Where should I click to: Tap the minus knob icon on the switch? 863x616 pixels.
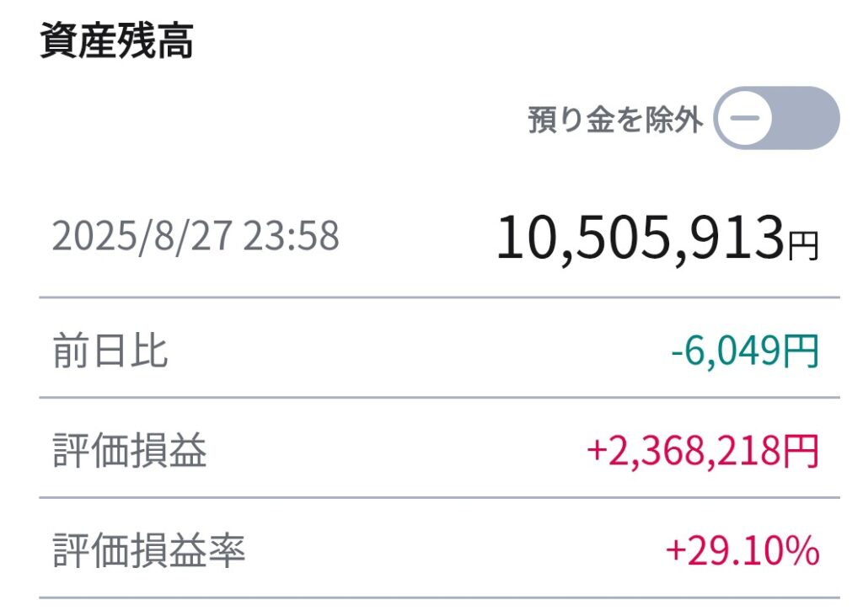coord(744,118)
